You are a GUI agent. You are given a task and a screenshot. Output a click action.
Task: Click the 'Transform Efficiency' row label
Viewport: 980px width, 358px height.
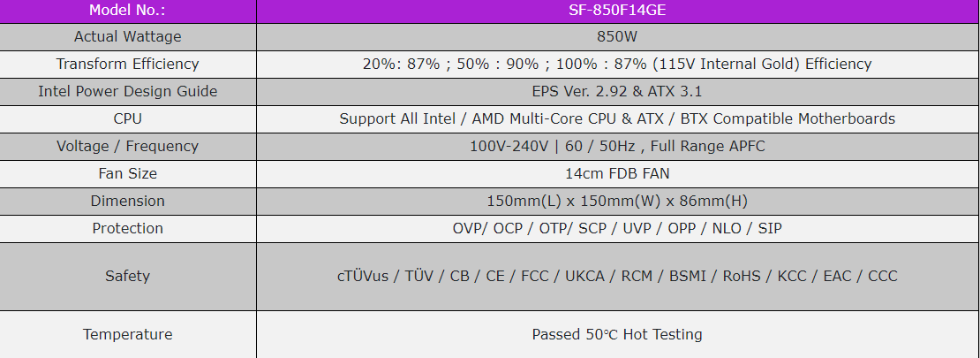click(127, 64)
